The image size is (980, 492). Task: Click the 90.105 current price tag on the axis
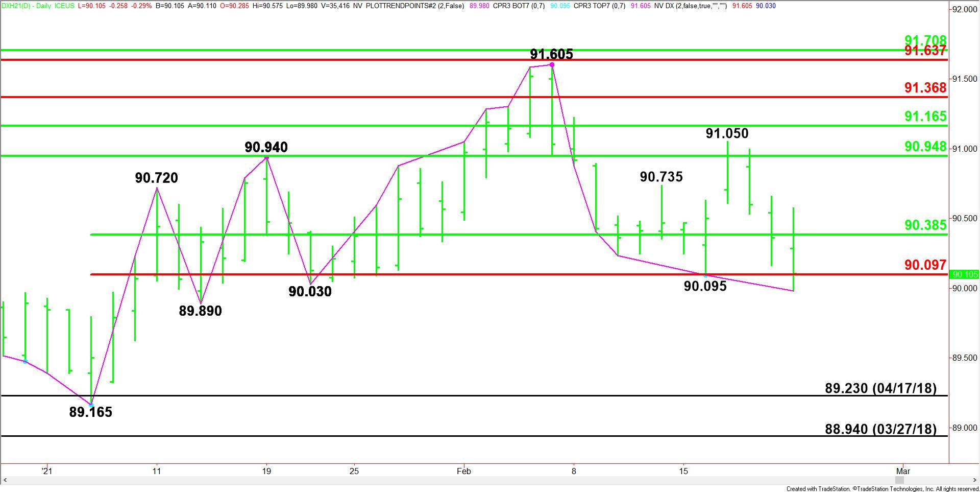(x=965, y=274)
